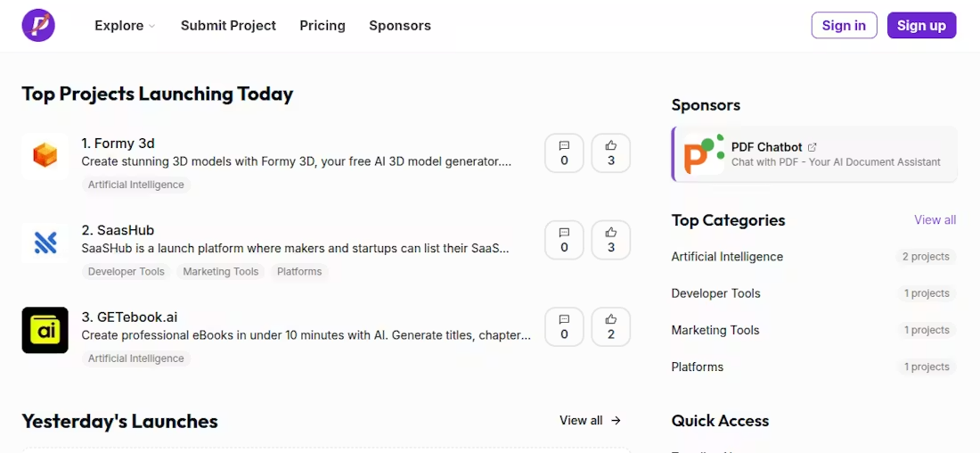Open the SaasHub blue X logo
The height and width of the screenshot is (453, 980).
click(45, 243)
